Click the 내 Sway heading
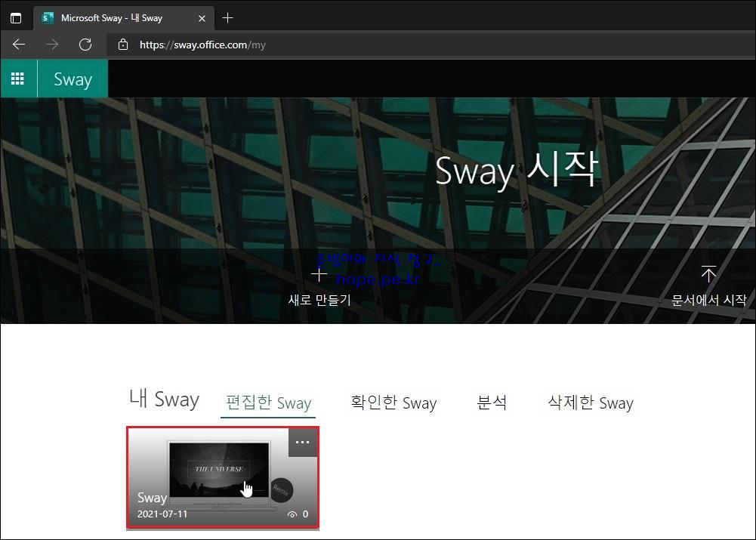 click(165, 400)
